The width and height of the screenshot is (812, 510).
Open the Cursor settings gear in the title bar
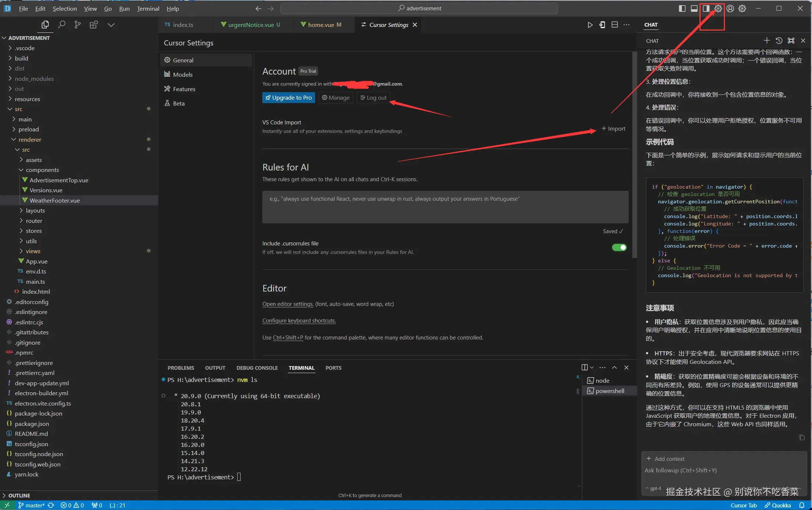718,8
